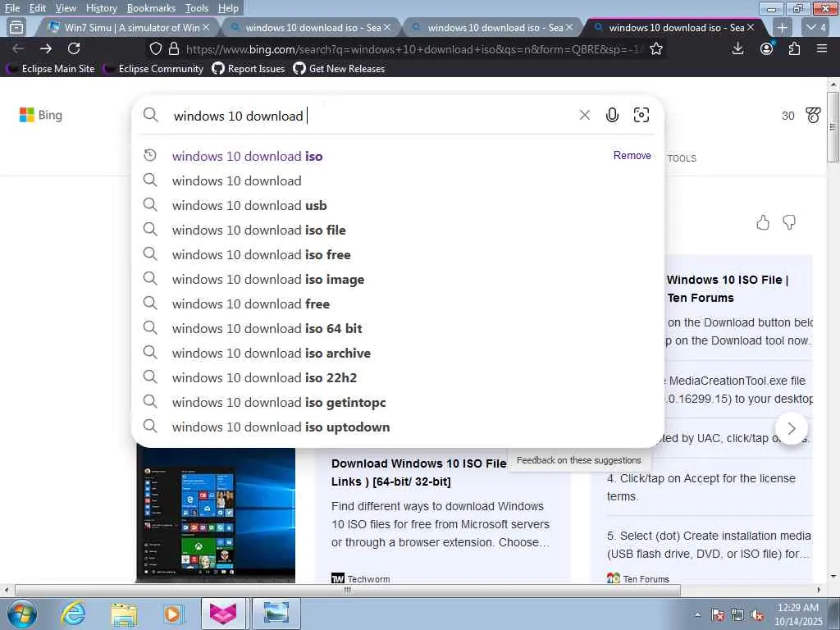Open Eclipse Main Site bookmark
The height and width of the screenshot is (630, 840).
pos(50,69)
